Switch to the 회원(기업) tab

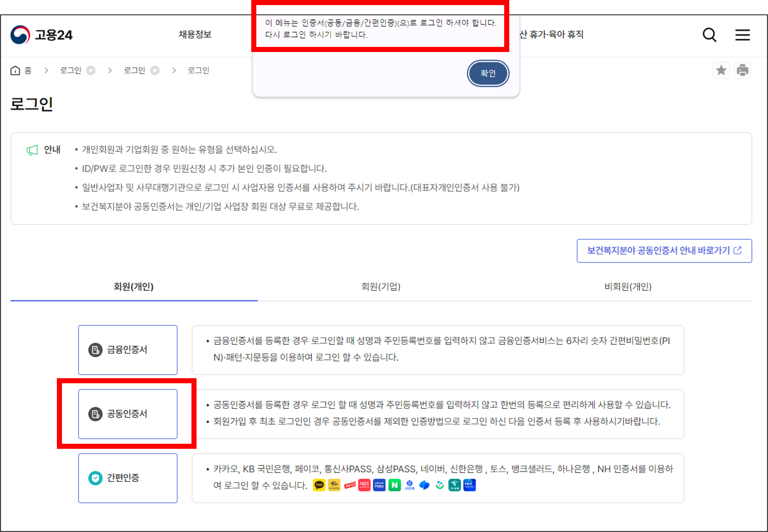[x=381, y=287]
